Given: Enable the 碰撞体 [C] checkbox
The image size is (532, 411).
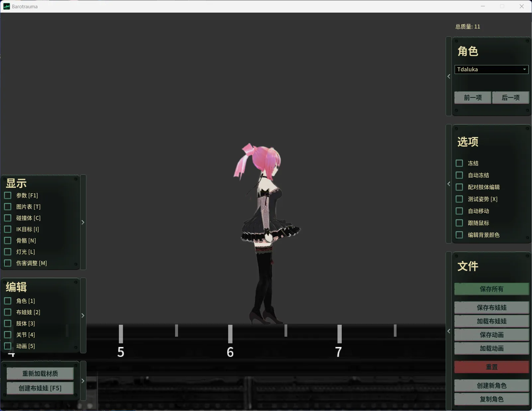Looking at the screenshot, I should pos(8,218).
